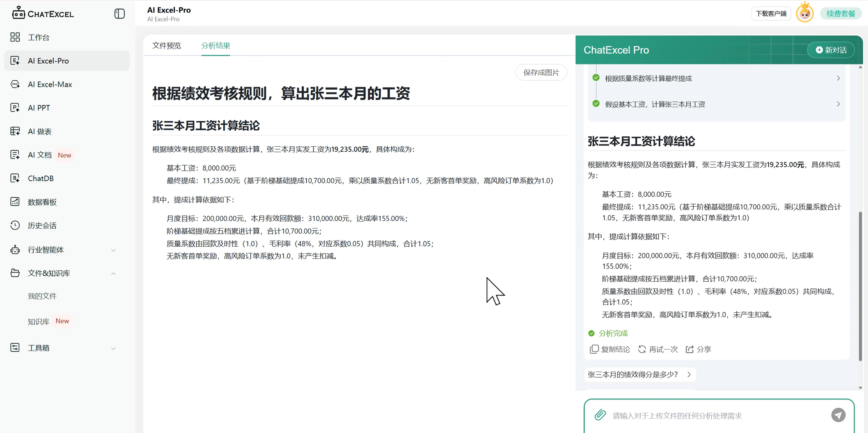868x433 pixels.
Task: Click the 文件&知识库 folder icon
Action: click(15, 273)
